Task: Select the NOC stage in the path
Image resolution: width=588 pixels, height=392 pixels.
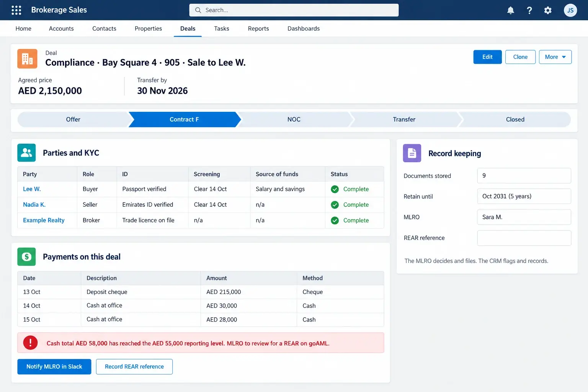Action: click(x=294, y=119)
